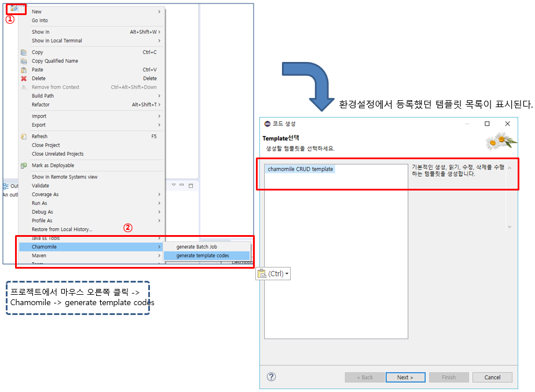Open help via the question mark icon
This screenshot has width=535, height=392.
tap(271, 377)
